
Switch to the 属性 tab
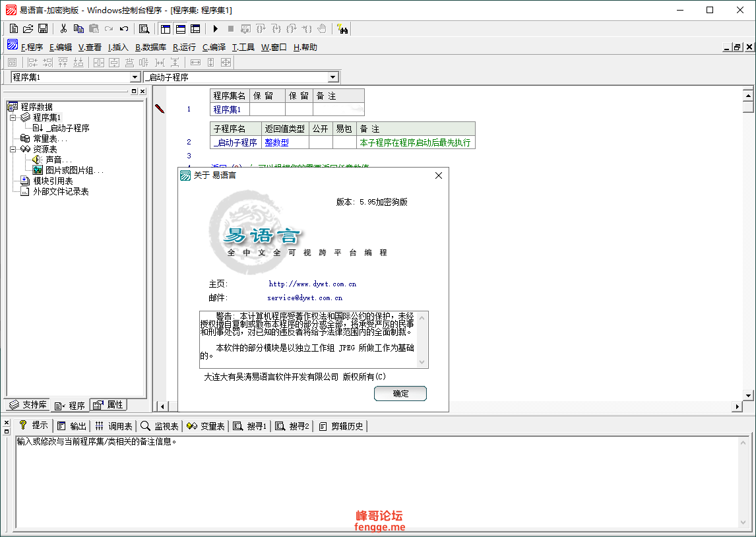(108, 405)
